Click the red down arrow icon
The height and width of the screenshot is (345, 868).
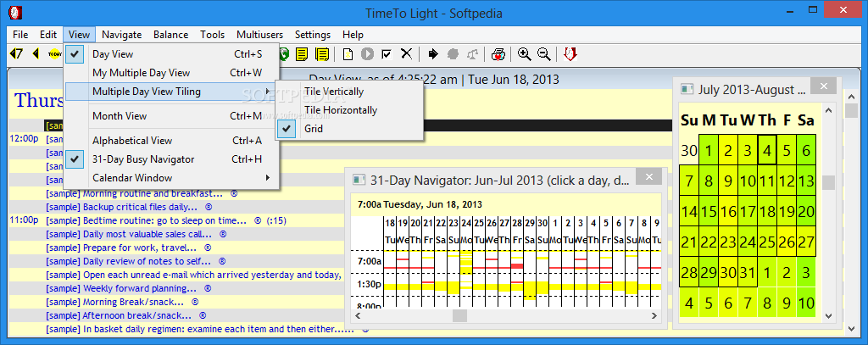[570, 53]
